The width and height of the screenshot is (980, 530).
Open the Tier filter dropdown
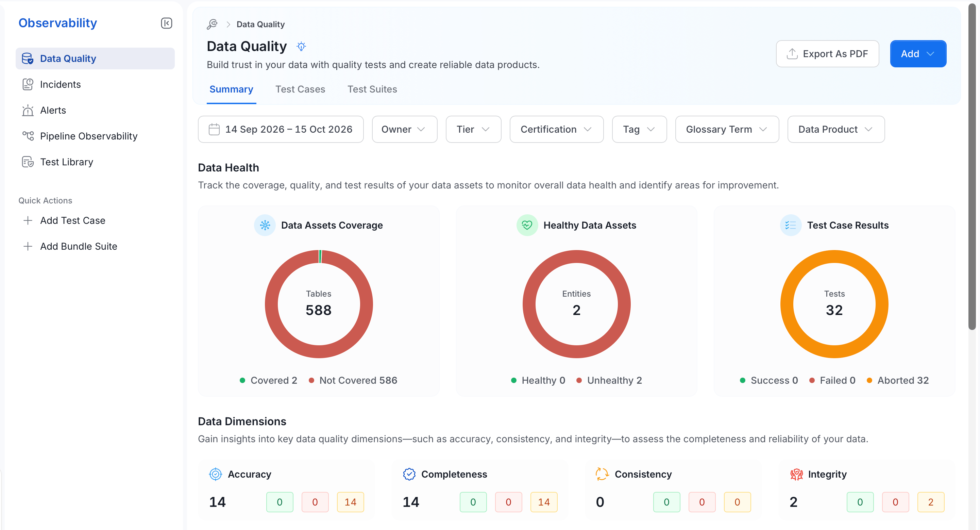[x=473, y=129]
